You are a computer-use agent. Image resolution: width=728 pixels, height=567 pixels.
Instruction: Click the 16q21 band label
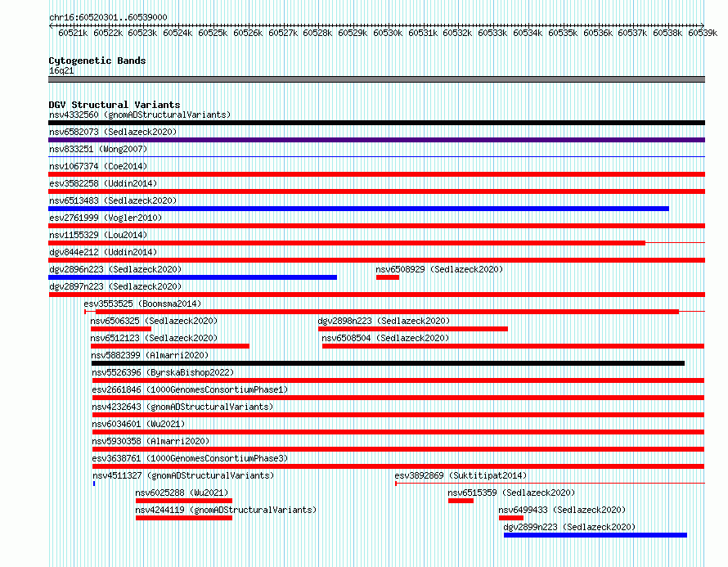(x=61, y=70)
